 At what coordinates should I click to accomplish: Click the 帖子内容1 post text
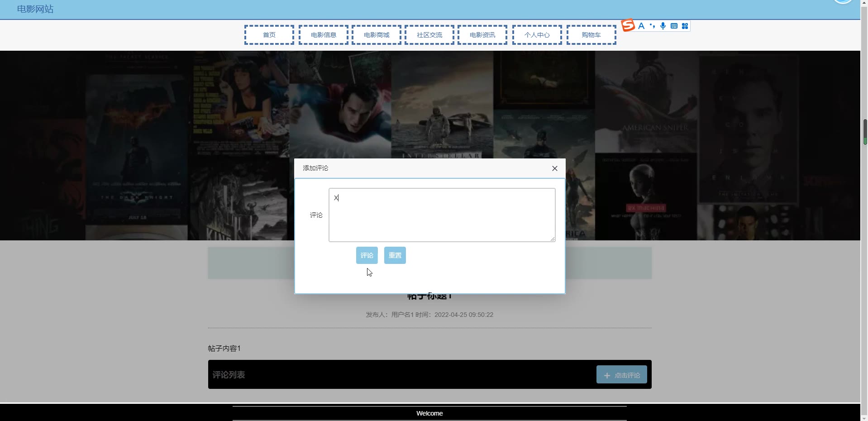click(224, 348)
